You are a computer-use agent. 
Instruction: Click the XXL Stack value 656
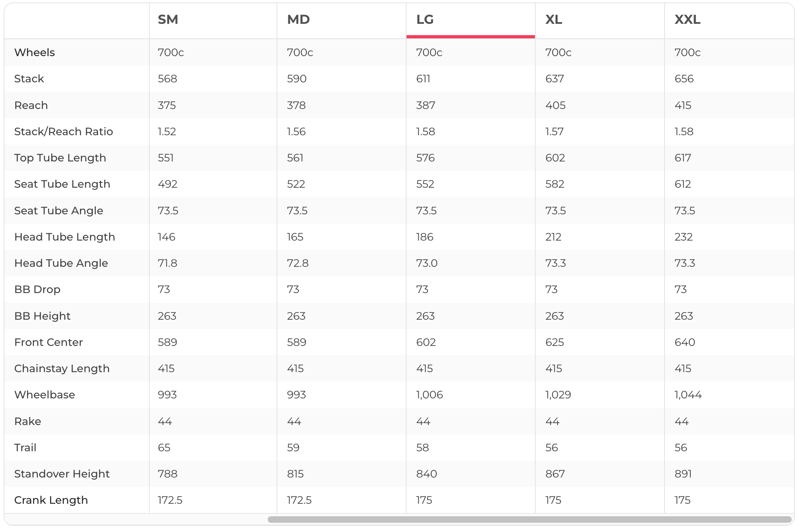[x=684, y=79]
